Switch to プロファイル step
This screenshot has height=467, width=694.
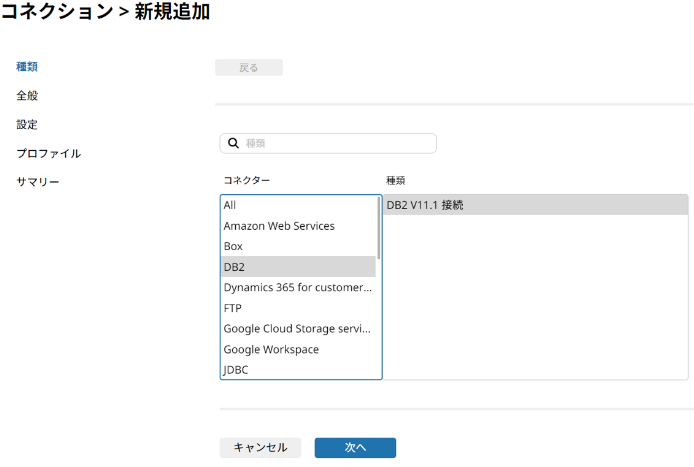(49, 154)
